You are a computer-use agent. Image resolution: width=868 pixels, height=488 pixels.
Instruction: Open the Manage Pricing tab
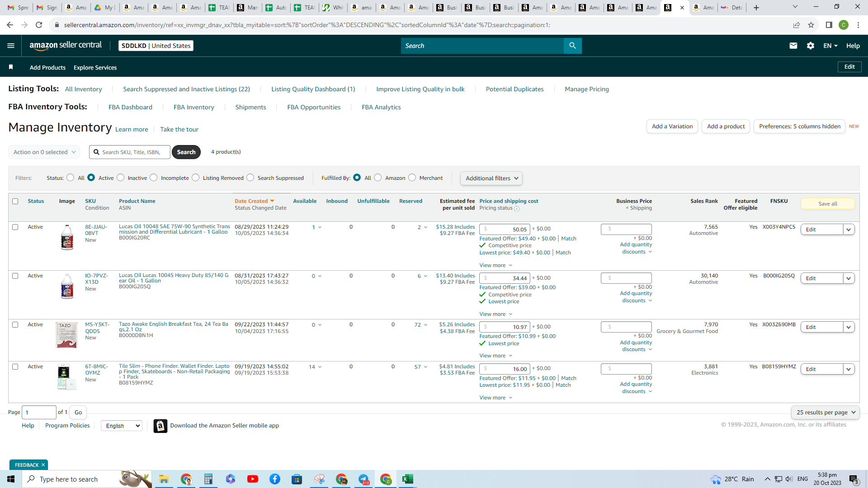tap(587, 89)
